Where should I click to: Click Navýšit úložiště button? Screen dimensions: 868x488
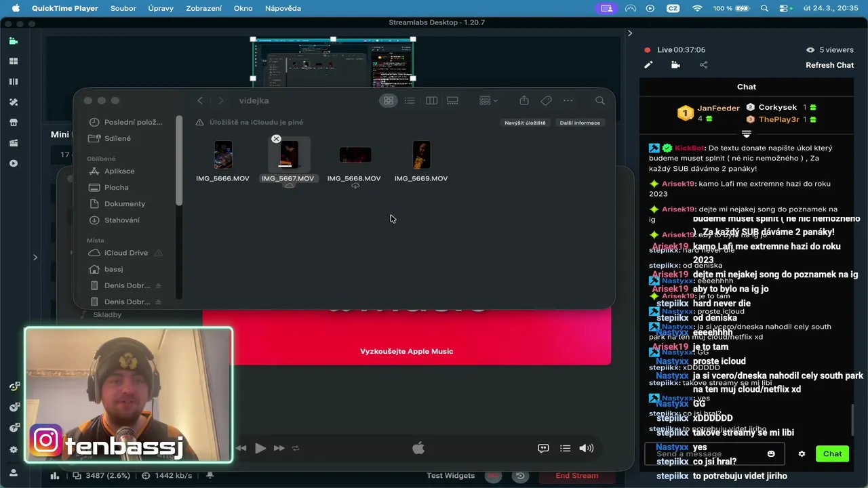pos(525,123)
